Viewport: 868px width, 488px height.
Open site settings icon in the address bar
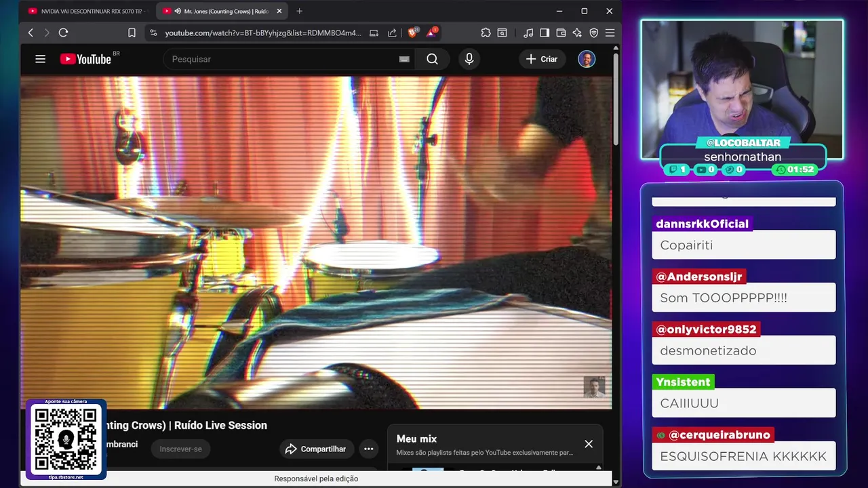(x=153, y=33)
